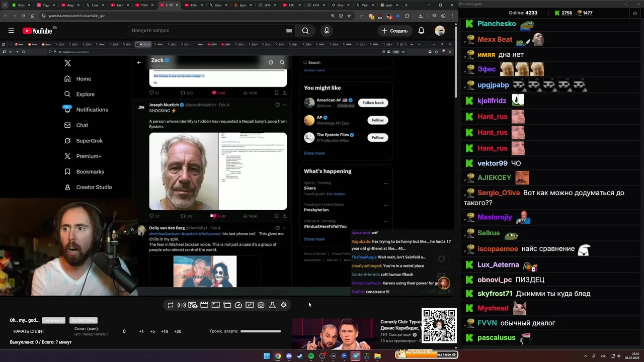
Task: Open a new browser tab with plus
Action: tap(407, 5)
